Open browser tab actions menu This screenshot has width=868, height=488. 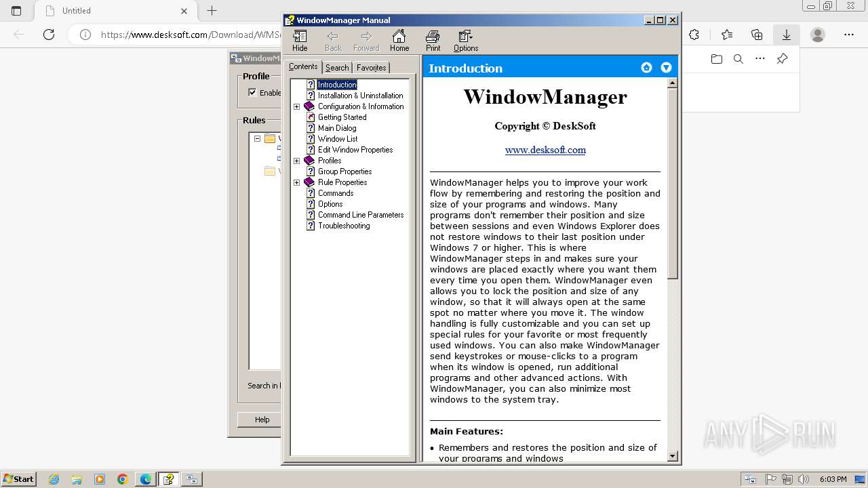tap(16, 11)
